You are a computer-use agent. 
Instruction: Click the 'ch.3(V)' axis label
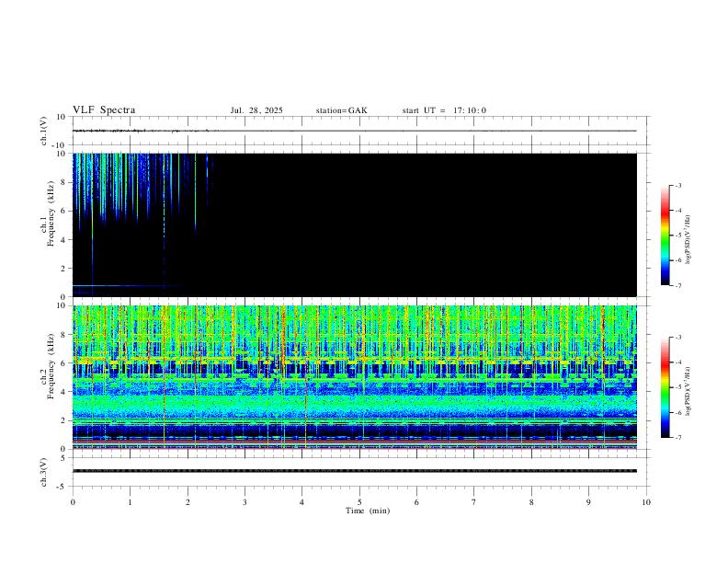pos(44,472)
